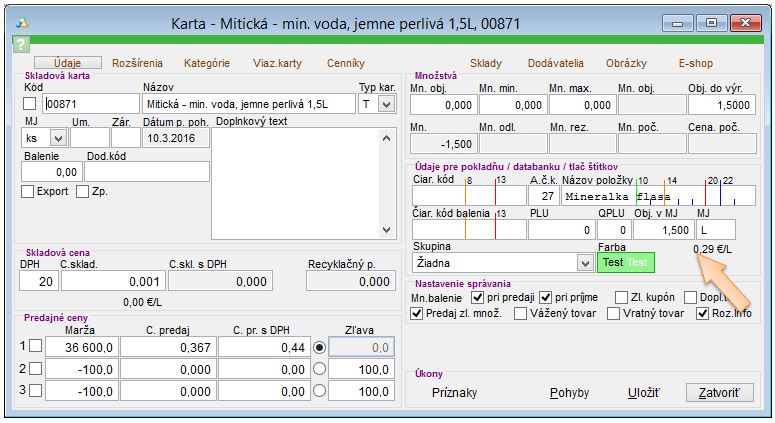775x423 pixels.
Task: Uncheck Mn.balenie pri predaji checkbox
Action: click(x=477, y=297)
